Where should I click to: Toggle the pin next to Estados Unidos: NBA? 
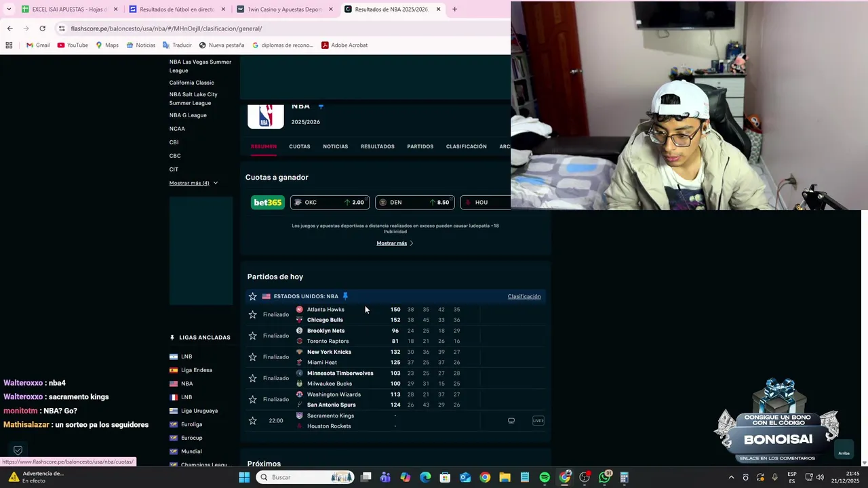pos(345,296)
